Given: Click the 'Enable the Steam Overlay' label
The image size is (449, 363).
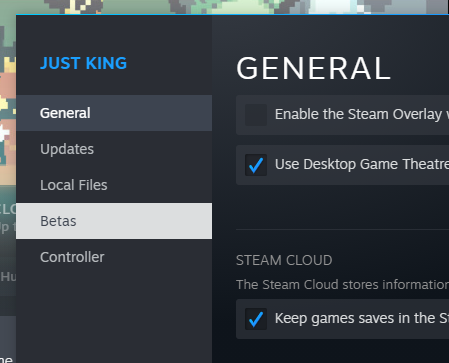Looking at the screenshot, I should click(x=362, y=114).
